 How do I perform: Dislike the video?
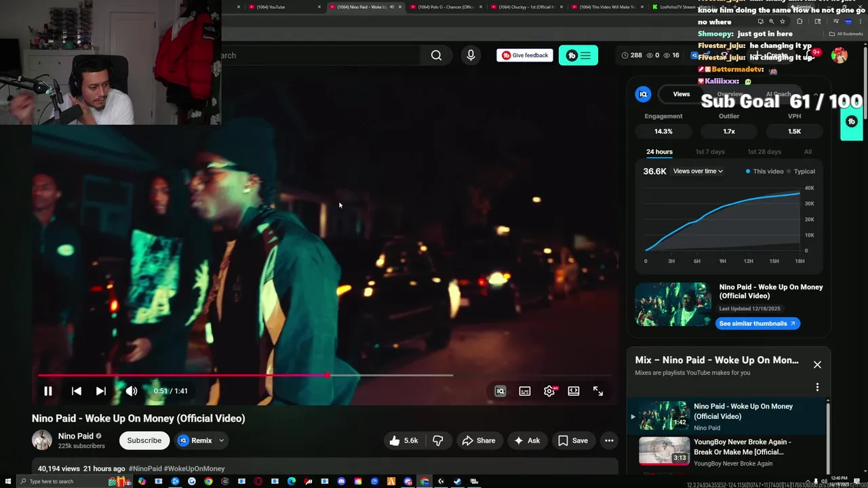438,441
